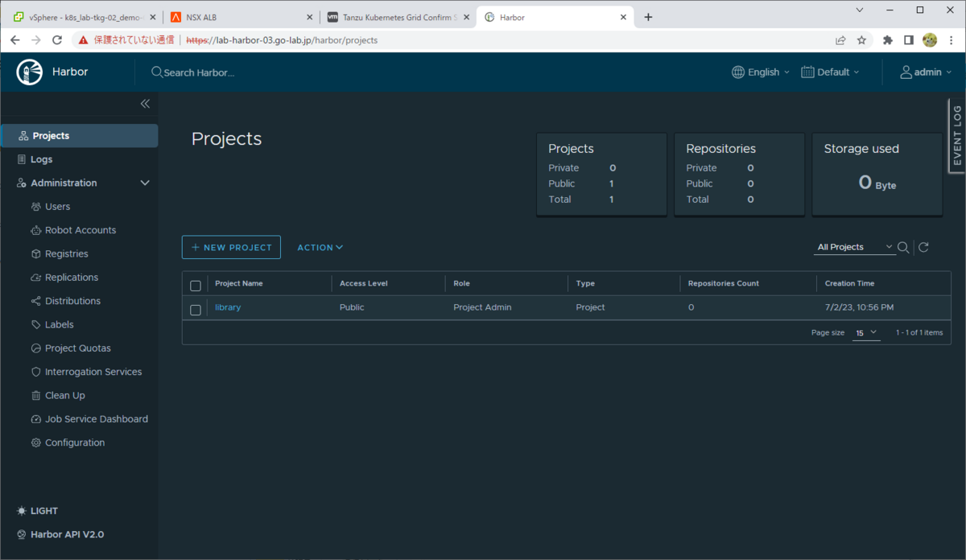The width and height of the screenshot is (966, 560).
Task: Click the Labels tag icon
Action: [x=36, y=324]
